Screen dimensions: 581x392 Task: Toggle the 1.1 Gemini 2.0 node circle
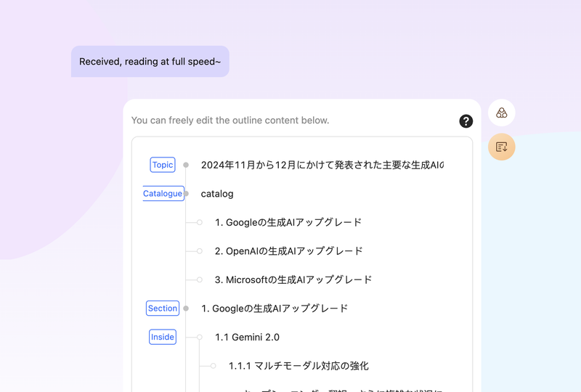click(x=200, y=337)
